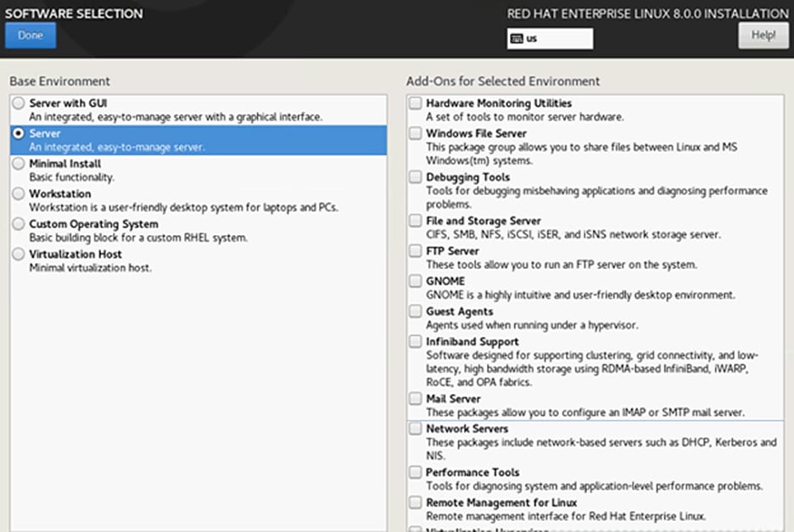Enable the Guest Agents add-on

(x=415, y=311)
